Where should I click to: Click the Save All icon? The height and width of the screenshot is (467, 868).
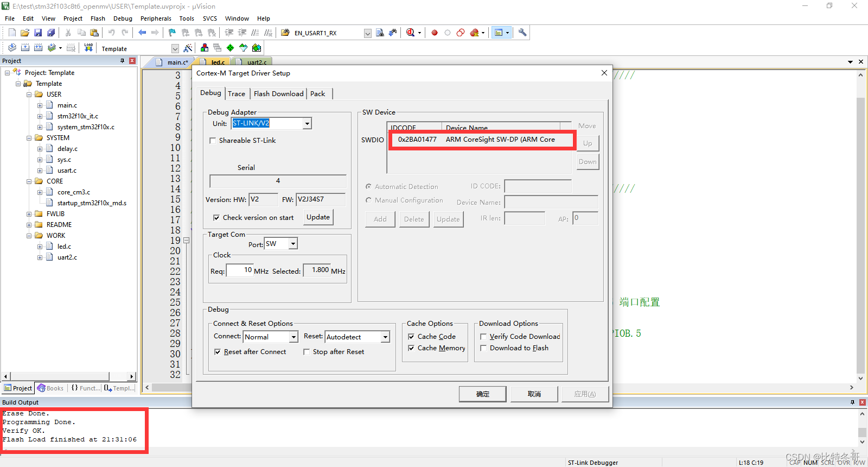coord(51,33)
